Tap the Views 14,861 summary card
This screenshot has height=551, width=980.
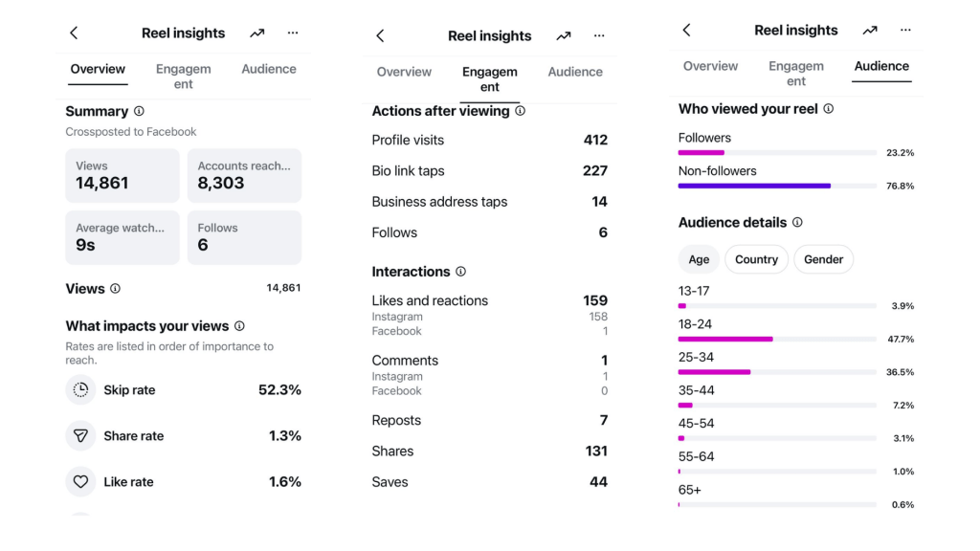[x=122, y=176]
